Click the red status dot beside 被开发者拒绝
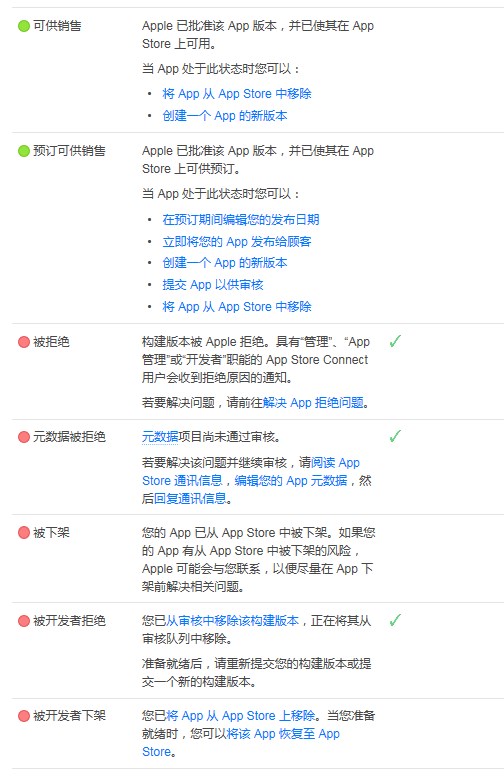The height and width of the screenshot is (779, 504). click(24, 621)
